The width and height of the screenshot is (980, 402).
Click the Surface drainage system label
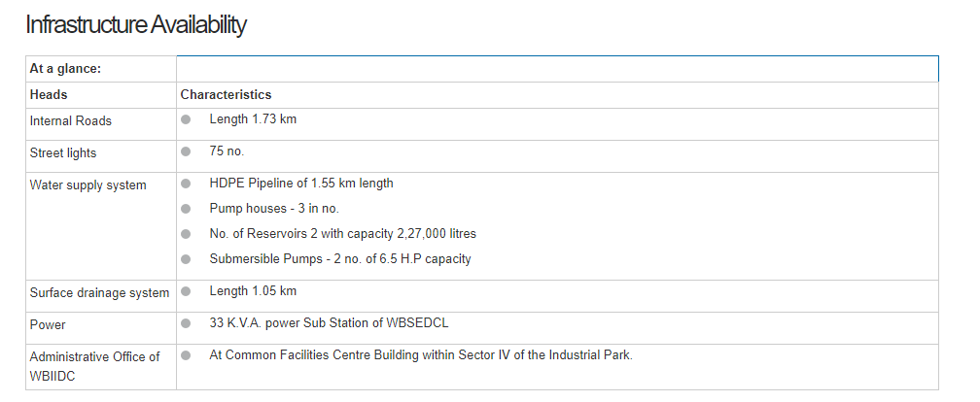pyautogui.click(x=99, y=293)
